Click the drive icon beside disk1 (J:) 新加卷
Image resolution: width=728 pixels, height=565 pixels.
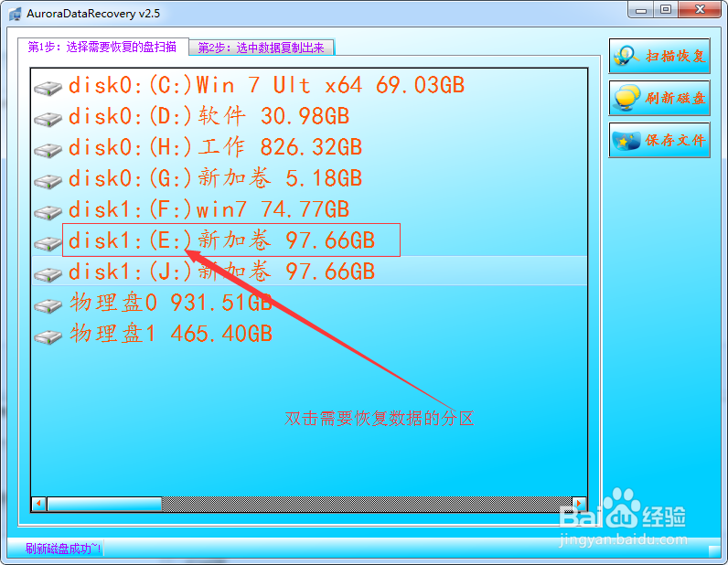48,274
